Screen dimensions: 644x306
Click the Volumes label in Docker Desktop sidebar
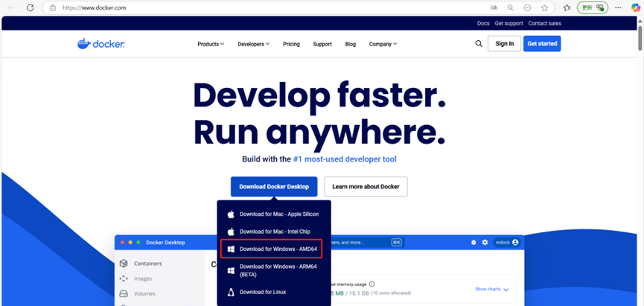click(x=144, y=293)
